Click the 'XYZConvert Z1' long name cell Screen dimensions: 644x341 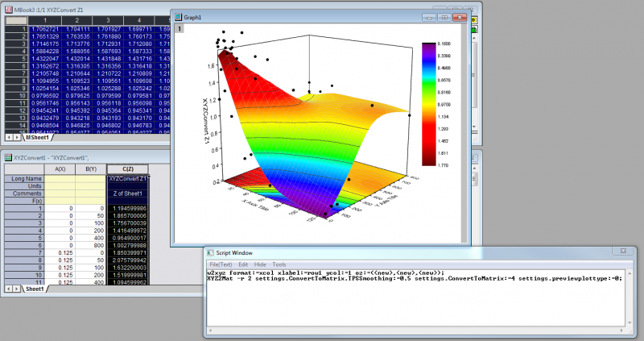click(127, 179)
